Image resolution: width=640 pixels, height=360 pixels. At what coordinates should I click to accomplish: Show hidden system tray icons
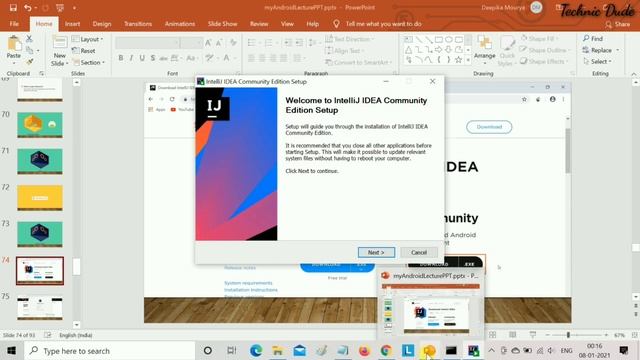(491, 351)
